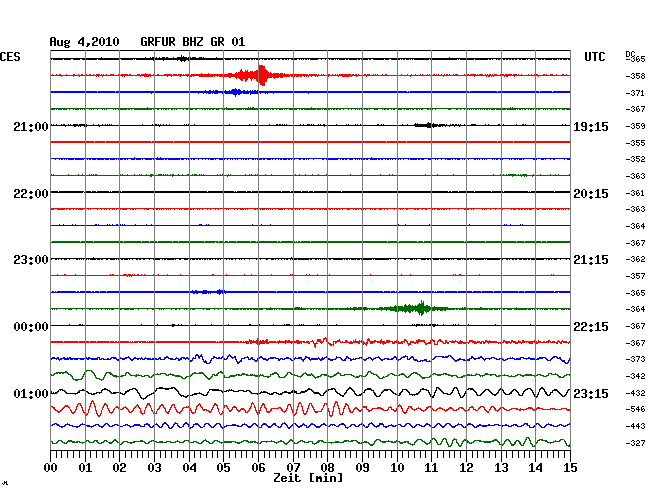Select the UTC time label '22:15'
This screenshot has width=650, height=494.
click(x=591, y=327)
